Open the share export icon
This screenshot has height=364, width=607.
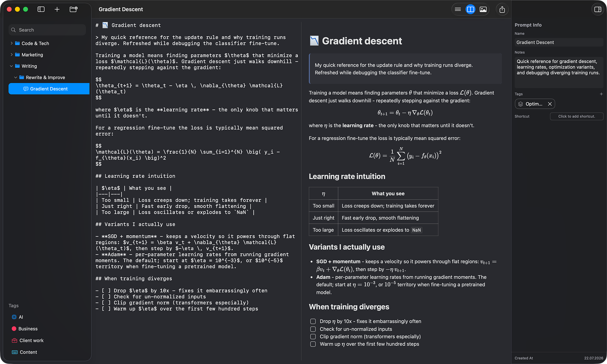502,9
